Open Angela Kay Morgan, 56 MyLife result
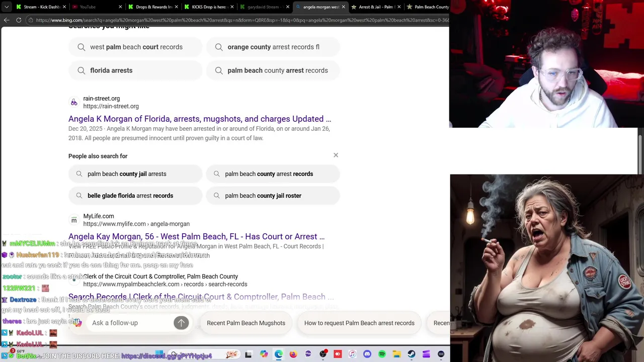 pyautogui.click(x=196, y=236)
